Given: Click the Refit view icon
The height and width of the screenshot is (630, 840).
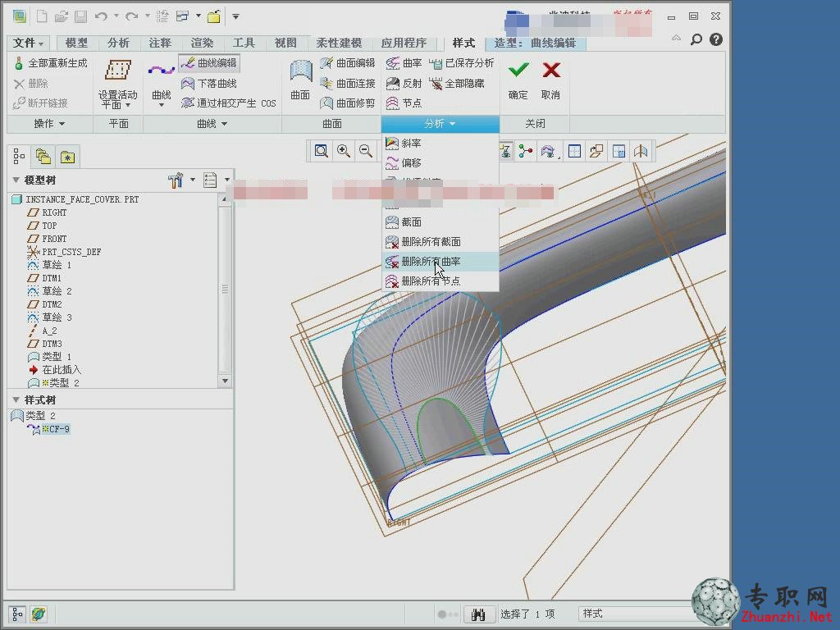Looking at the screenshot, I should pos(322,151).
